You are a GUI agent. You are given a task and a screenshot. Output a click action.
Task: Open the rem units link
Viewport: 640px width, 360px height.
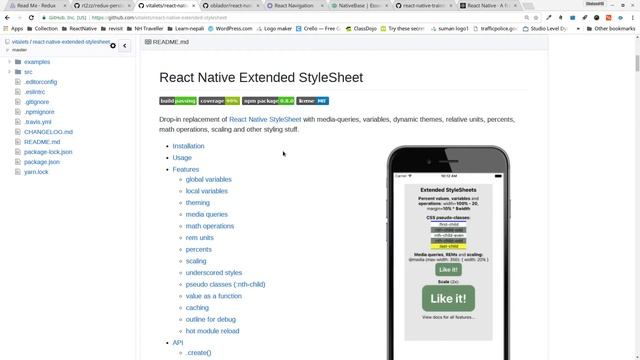(x=200, y=238)
